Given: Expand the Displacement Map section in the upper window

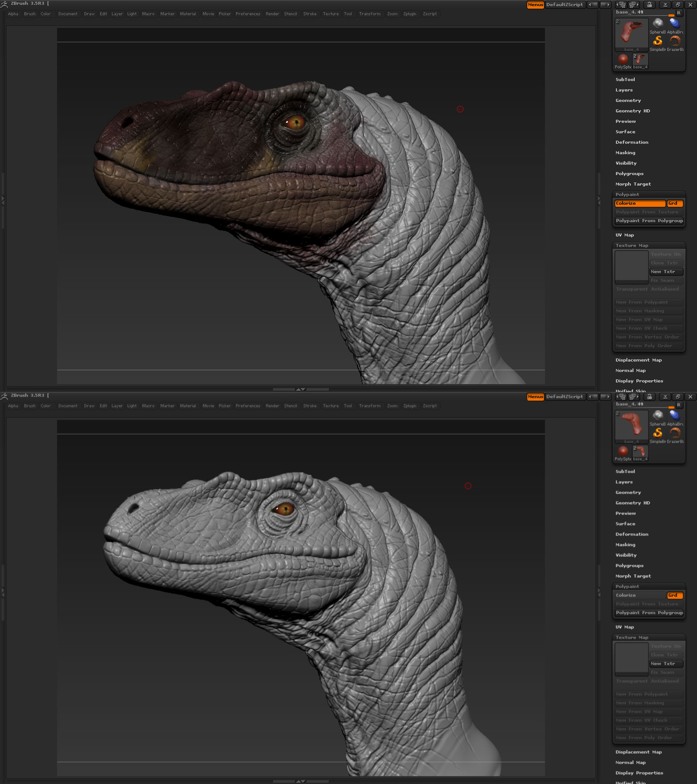Looking at the screenshot, I should pyautogui.click(x=638, y=360).
